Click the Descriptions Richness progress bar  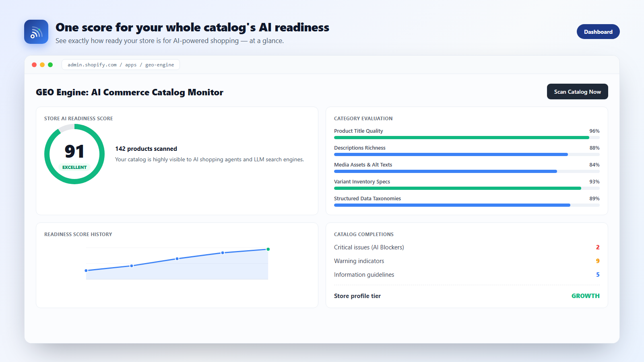tap(467, 154)
